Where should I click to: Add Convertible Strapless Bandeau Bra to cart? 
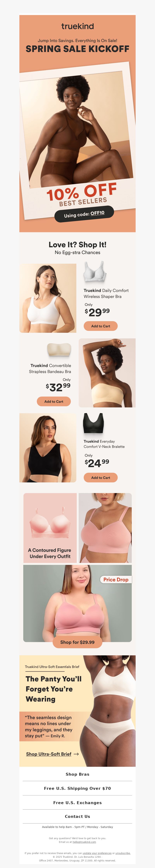pyautogui.click(x=54, y=401)
